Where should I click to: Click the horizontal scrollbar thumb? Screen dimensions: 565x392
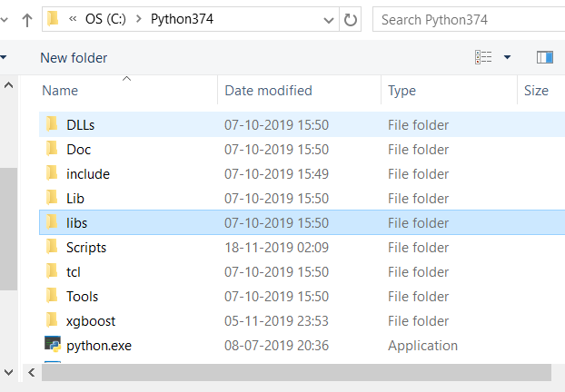[296, 372]
